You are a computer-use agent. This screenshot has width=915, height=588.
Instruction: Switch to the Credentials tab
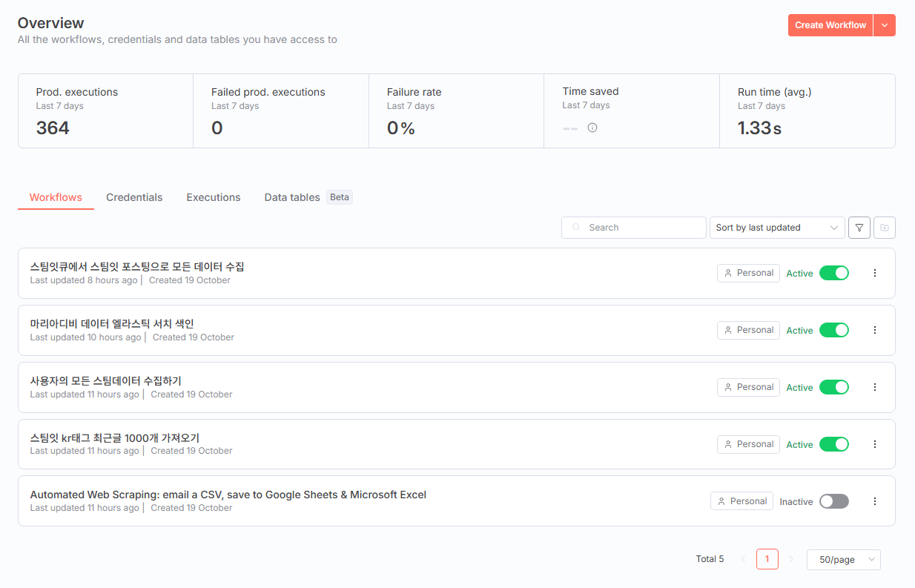click(x=134, y=197)
